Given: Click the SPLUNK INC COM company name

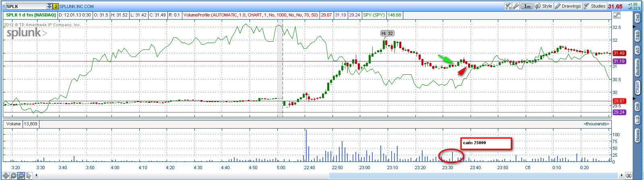Looking at the screenshot, I should [76, 6].
